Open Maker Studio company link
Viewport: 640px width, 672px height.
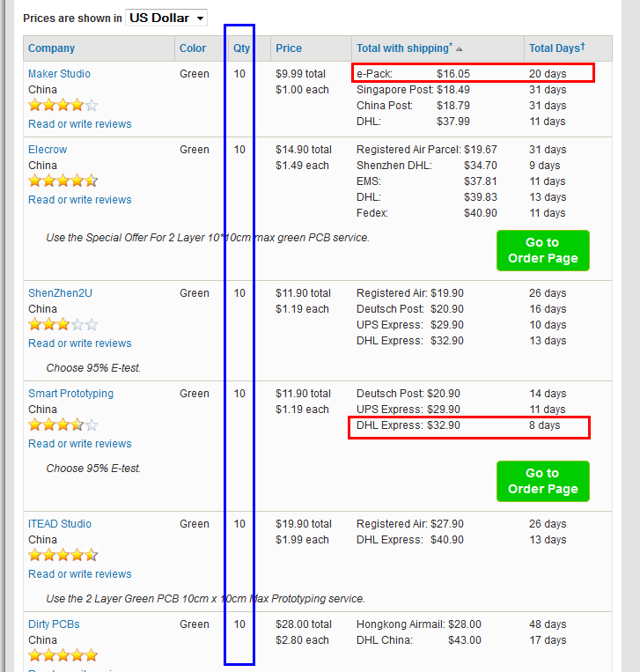coord(59,74)
